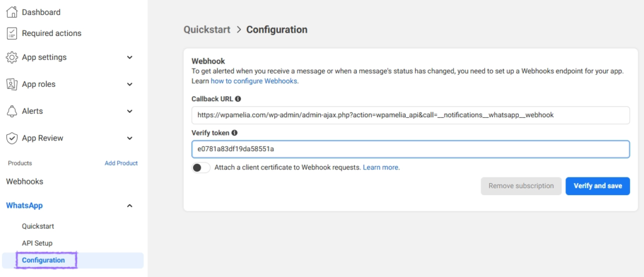Open the Webhooks product page
Screen dimensions: 644x277
pos(25,181)
